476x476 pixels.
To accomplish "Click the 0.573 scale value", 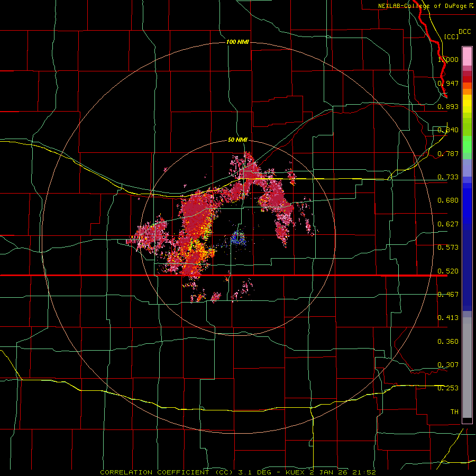I will (448, 248).
